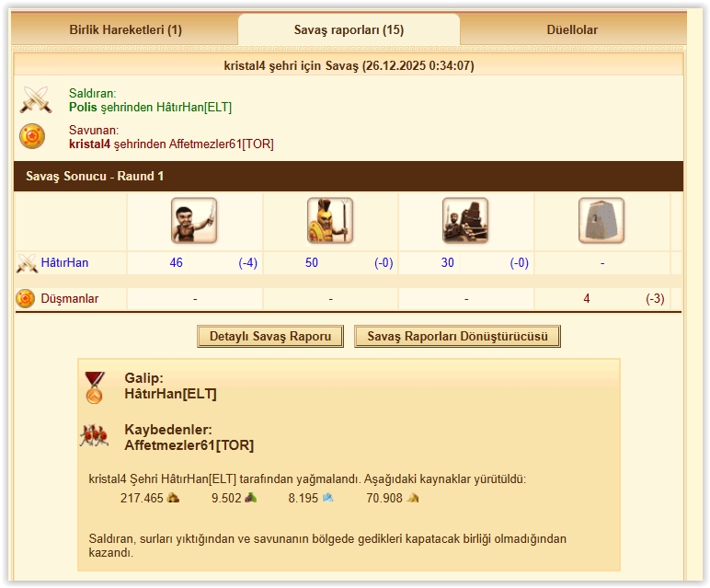Click the 'Galip:' label
710x588 pixels.
point(144,378)
